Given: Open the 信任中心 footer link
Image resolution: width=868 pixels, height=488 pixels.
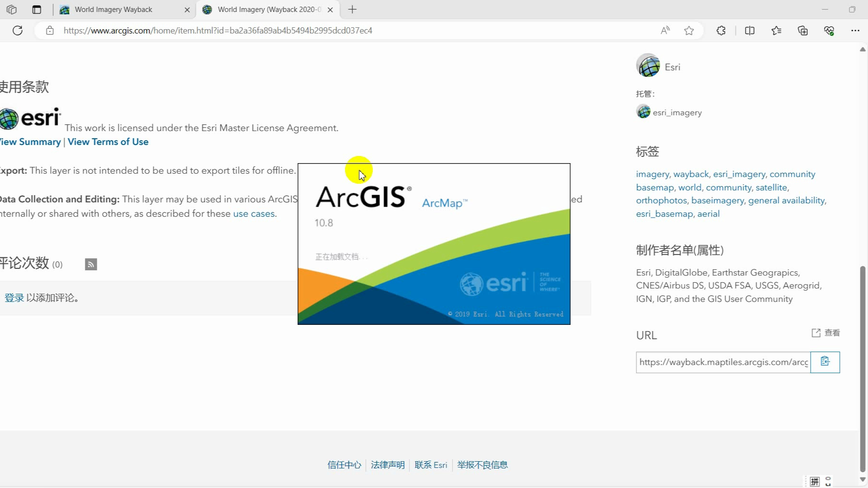Looking at the screenshot, I should [344, 465].
